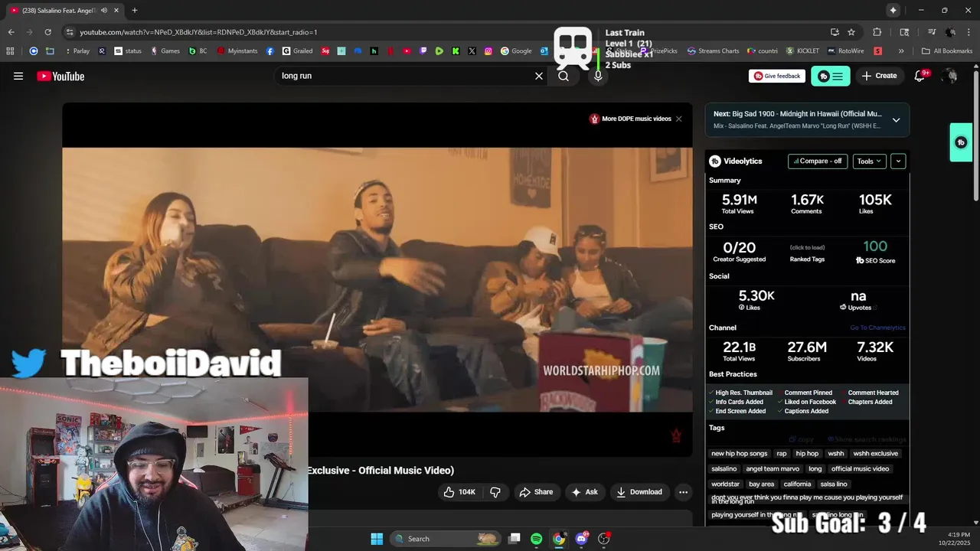Image resolution: width=980 pixels, height=551 pixels.
Task: Open the Videolytics Tools dropdown
Action: (869, 161)
